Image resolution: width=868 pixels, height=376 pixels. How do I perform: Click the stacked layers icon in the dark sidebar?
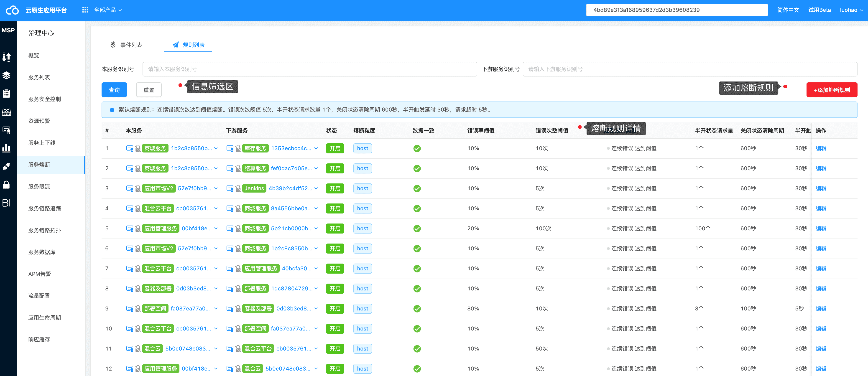[6, 76]
